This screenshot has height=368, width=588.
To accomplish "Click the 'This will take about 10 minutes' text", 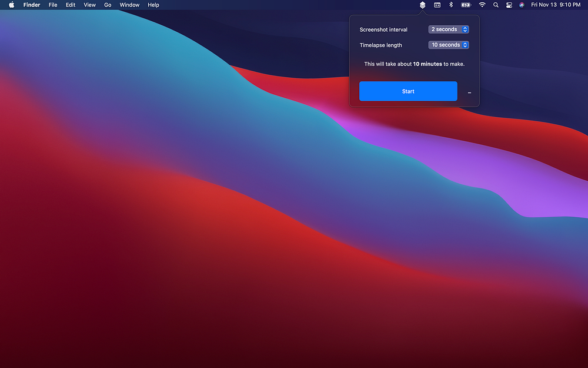I will 415,64.
